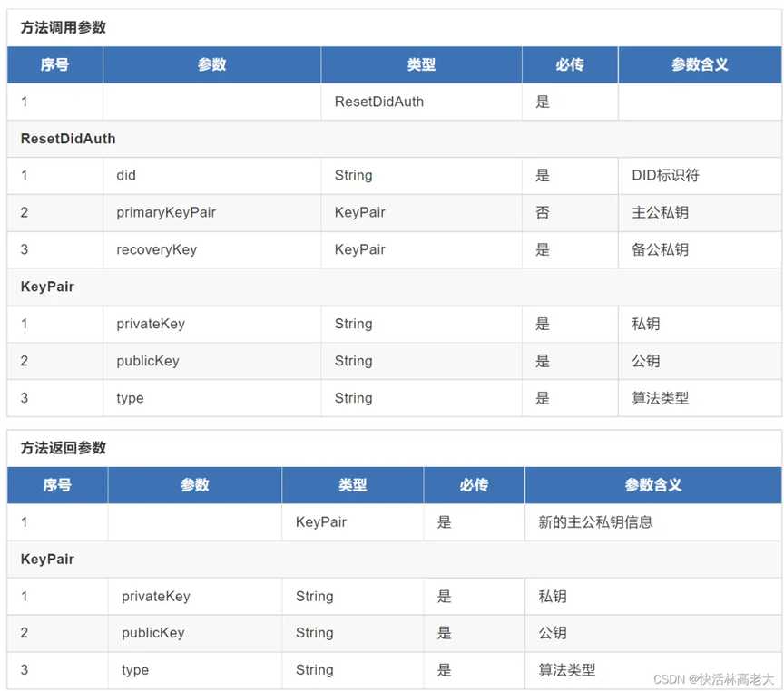Click 'String' in 方法返回参数 publicKey row
The image size is (784, 691).
315,633
